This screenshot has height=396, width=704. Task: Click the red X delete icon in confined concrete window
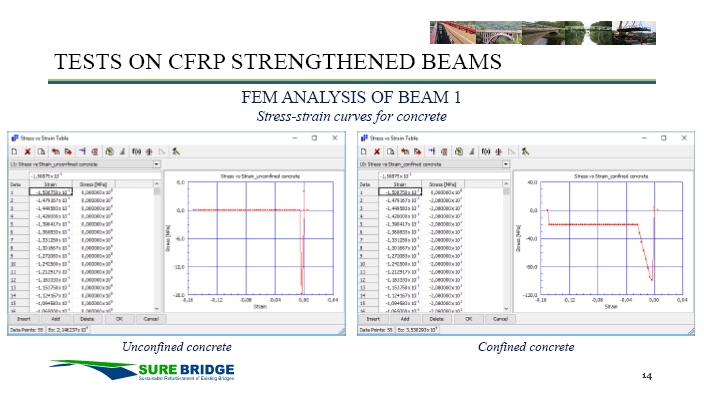coord(377,152)
